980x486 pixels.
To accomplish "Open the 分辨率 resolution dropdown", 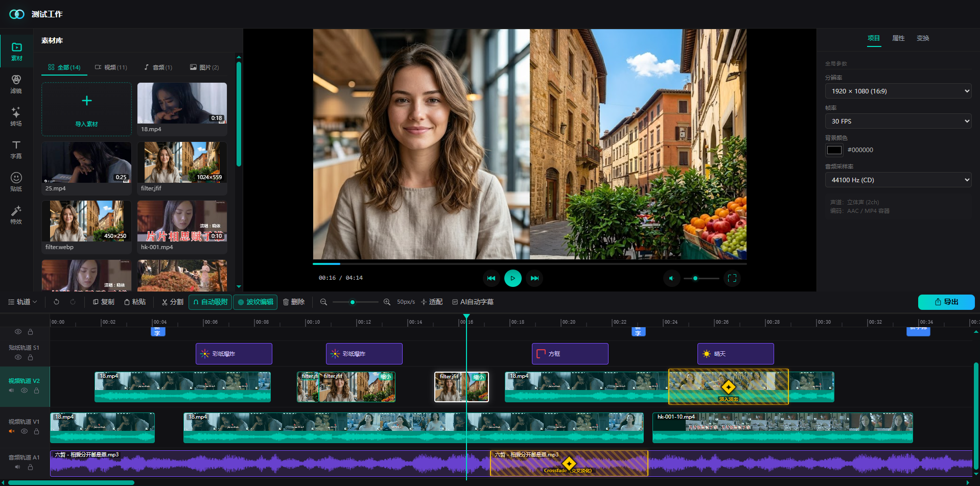I will coord(898,91).
